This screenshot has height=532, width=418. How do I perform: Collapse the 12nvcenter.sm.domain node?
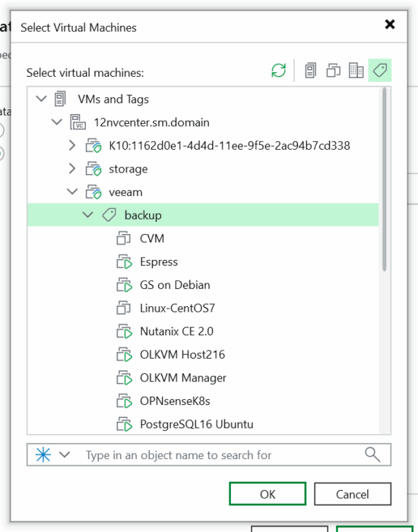57,122
